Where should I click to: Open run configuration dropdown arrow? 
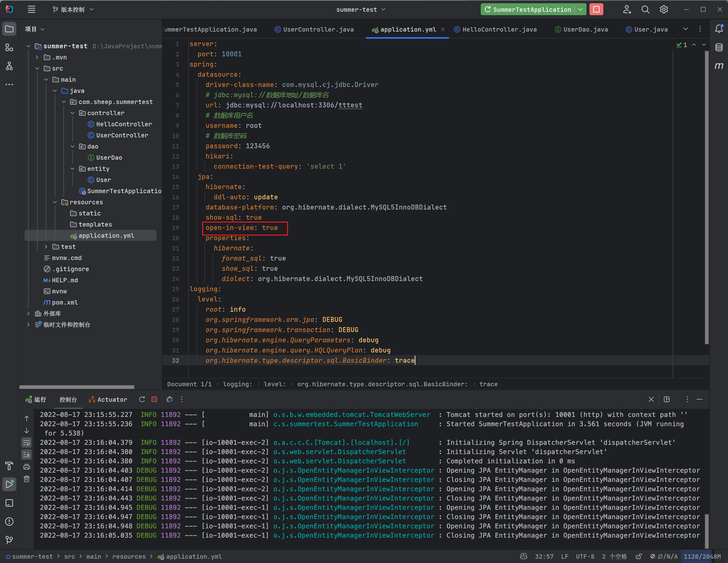[x=580, y=9]
